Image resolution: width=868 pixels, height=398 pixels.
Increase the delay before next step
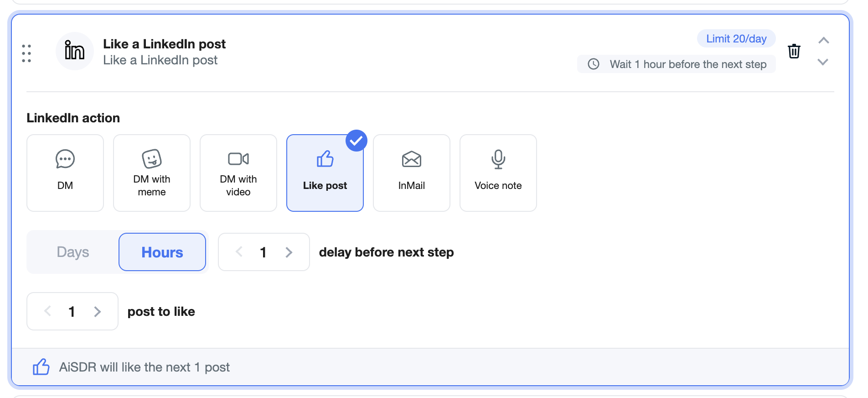point(289,252)
